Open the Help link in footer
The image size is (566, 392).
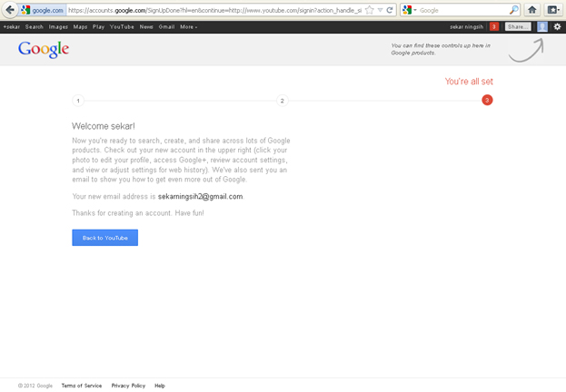(160, 386)
